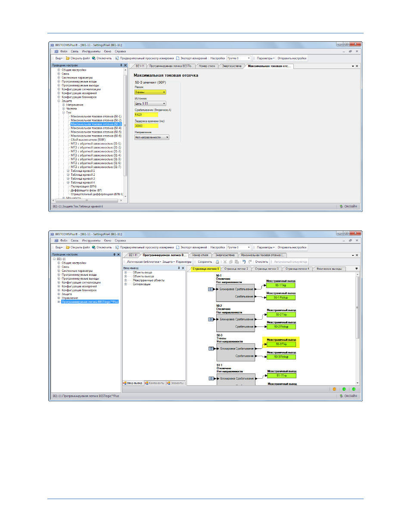Click the paste icon in logic toolbar
The height and width of the screenshot is (532, 411).
click(x=237, y=261)
